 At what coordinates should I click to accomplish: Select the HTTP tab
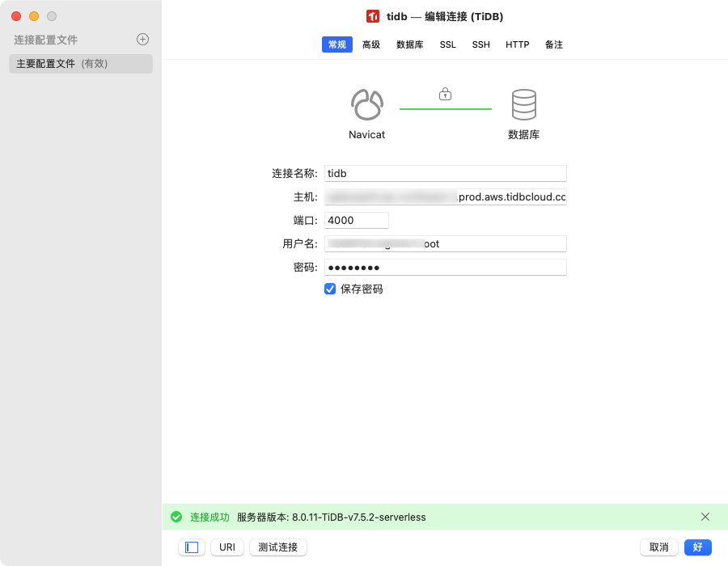coord(518,44)
